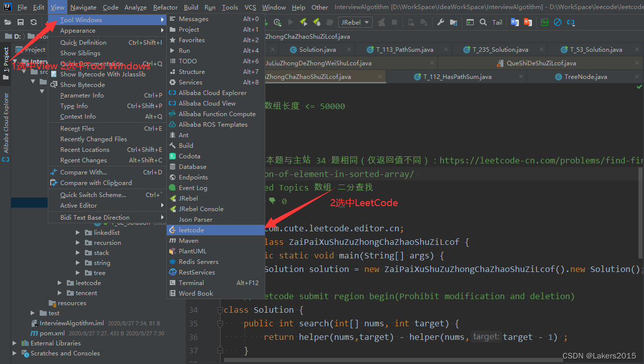Switch to QueShiDeShuZiLcof.java tab
Screen dimensions: 644x364
[x=541, y=63]
